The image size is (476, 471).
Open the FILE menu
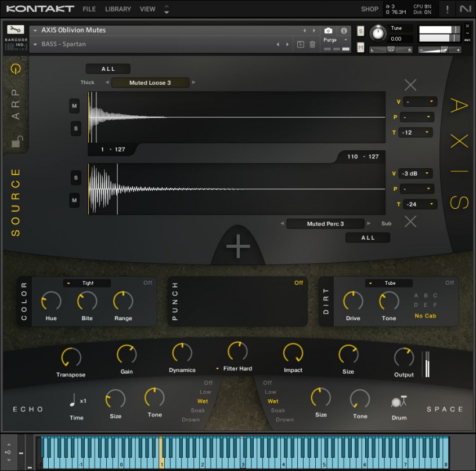(x=89, y=9)
